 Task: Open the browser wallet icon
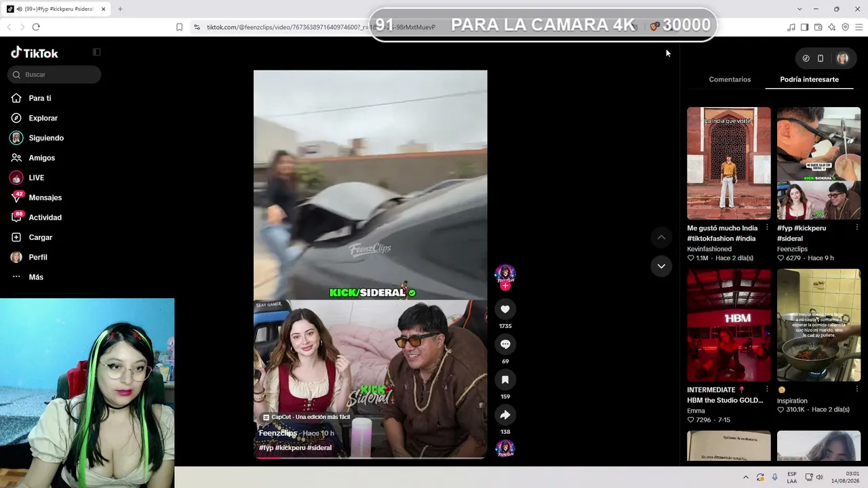[x=818, y=27]
